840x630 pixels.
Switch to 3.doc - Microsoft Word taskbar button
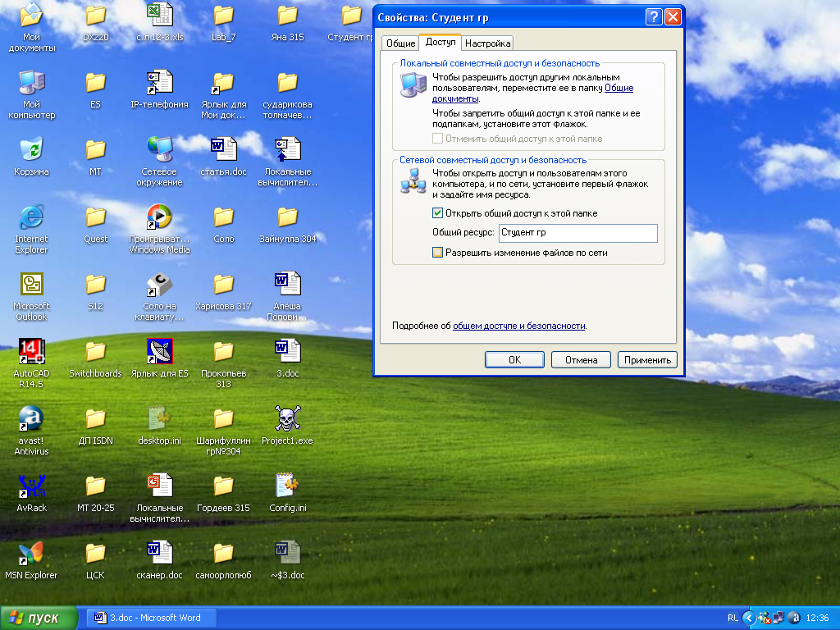(x=151, y=618)
